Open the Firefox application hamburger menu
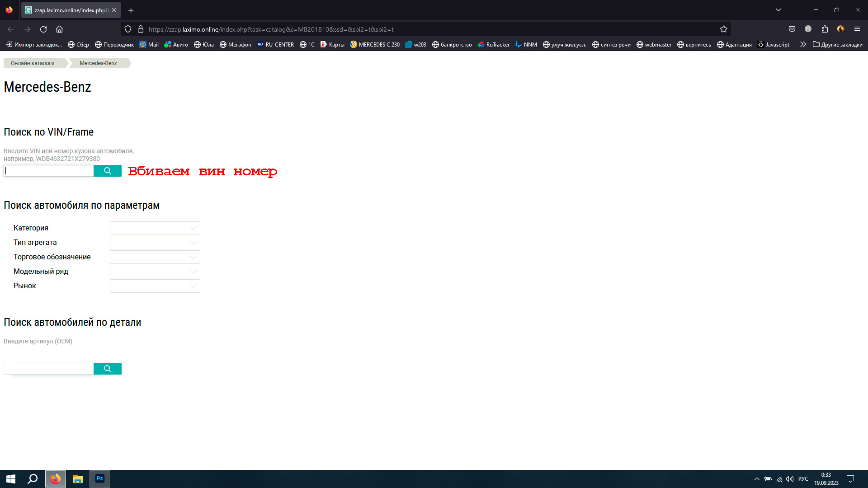Viewport: 868px width, 488px height. [x=857, y=29]
